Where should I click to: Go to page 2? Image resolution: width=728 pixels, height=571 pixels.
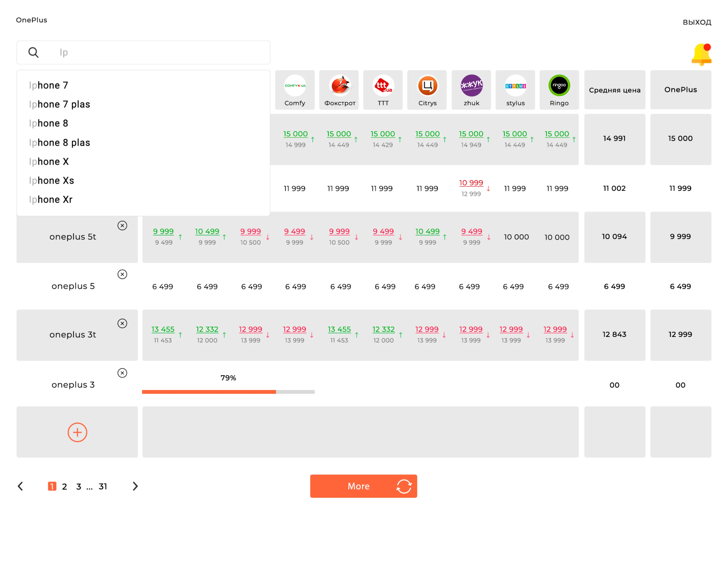point(65,486)
